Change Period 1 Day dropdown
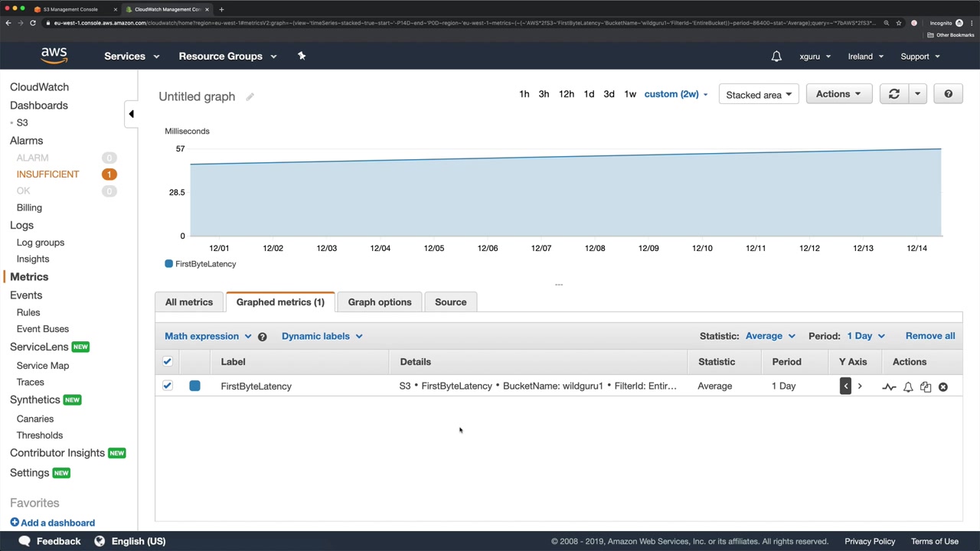 tap(866, 336)
